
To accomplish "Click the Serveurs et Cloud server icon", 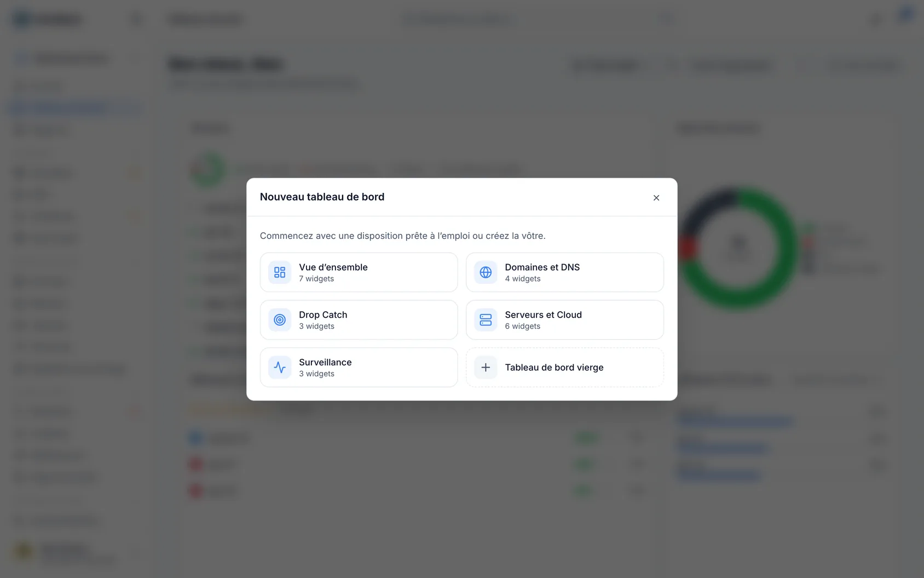I will click(x=486, y=320).
